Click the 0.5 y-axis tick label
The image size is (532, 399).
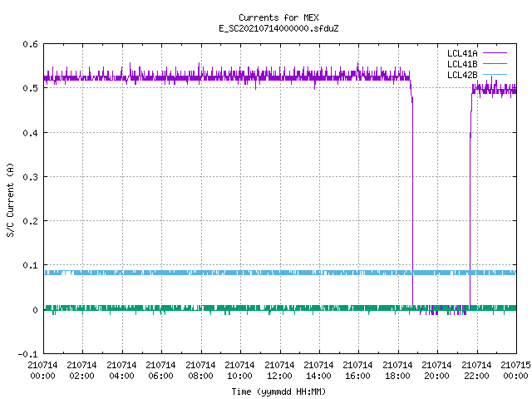click(30, 88)
